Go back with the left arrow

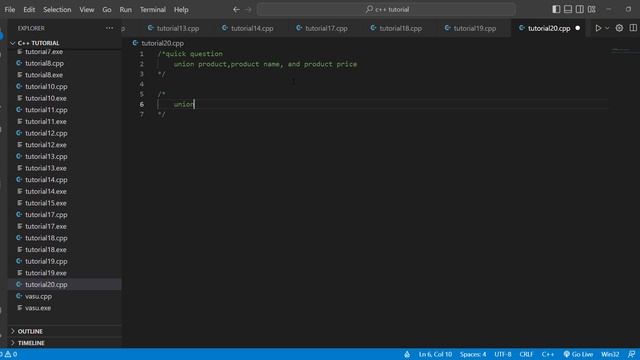pyautogui.click(x=236, y=9)
